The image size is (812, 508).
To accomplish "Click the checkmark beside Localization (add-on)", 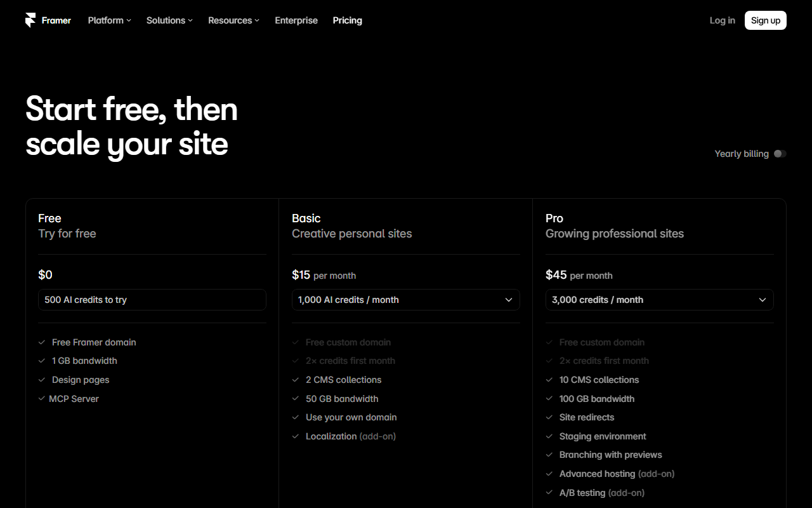I will tap(296, 436).
